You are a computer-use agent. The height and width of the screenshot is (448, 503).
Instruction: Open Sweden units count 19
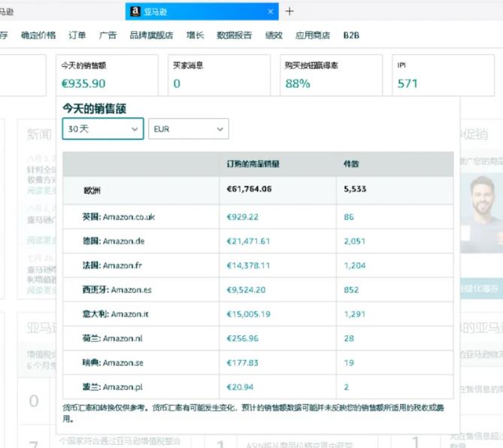349,363
